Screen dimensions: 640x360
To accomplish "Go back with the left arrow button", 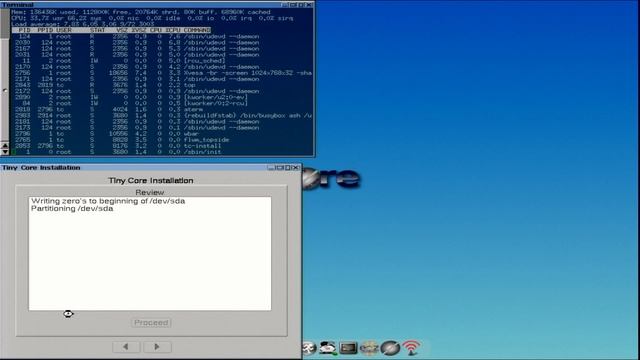I will [126, 347].
